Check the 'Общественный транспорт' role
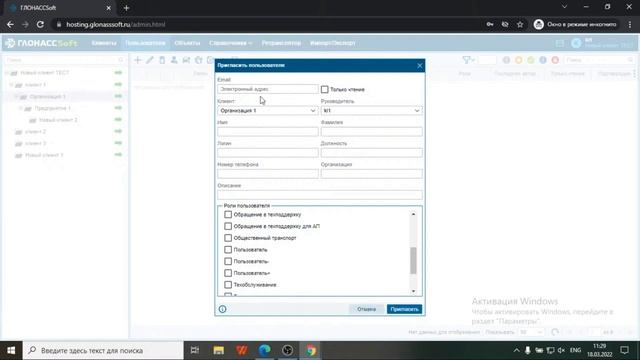This screenshot has width=640, height=360. point(228,238)
